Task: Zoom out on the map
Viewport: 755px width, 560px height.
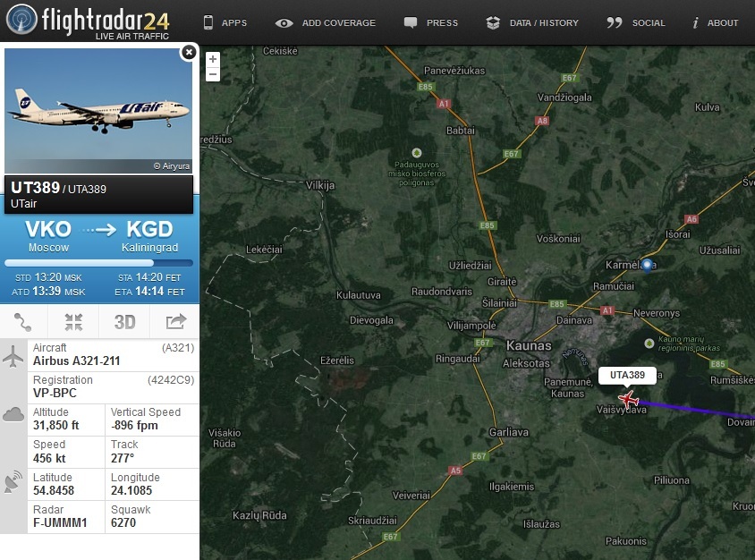Action: coord(213,74)
